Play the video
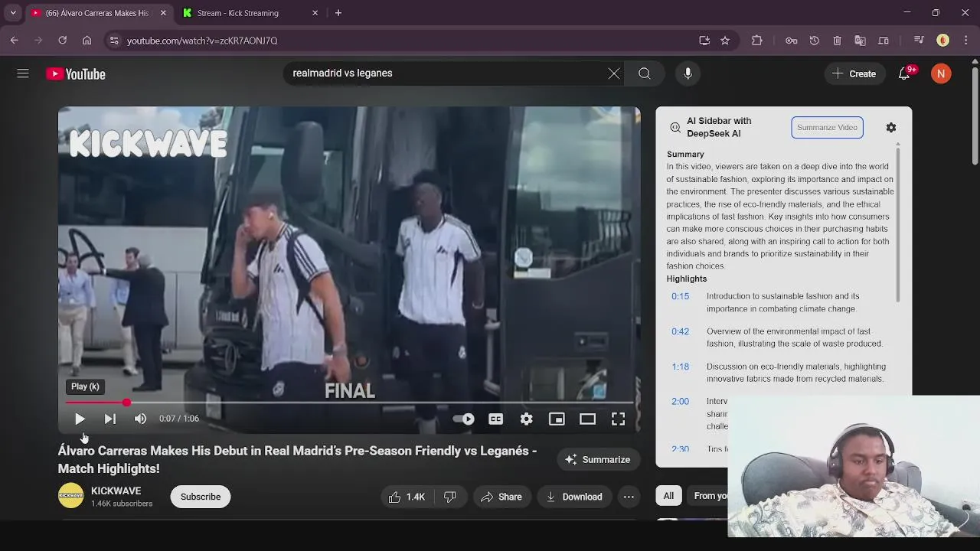 coord(80,419)
